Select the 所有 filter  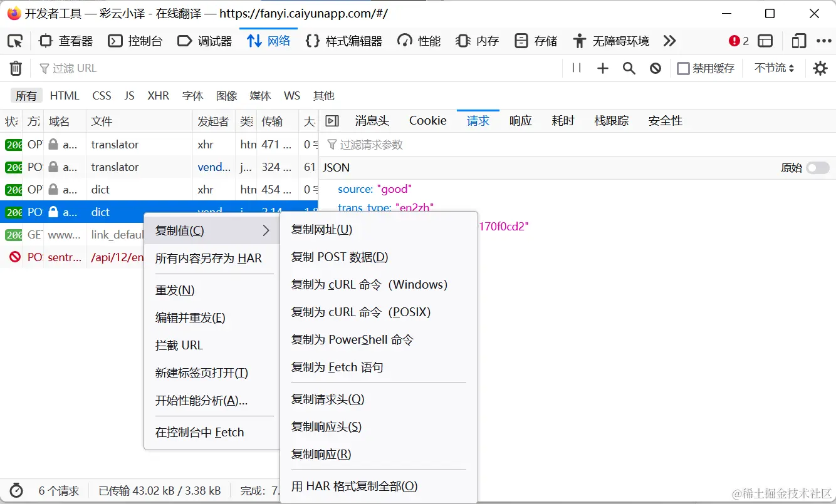[26, 96]
